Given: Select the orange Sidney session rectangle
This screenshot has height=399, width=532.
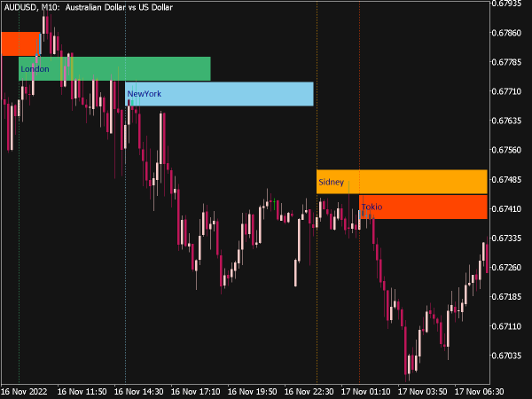Looking at the screenshot, I should tap(402, 182).
